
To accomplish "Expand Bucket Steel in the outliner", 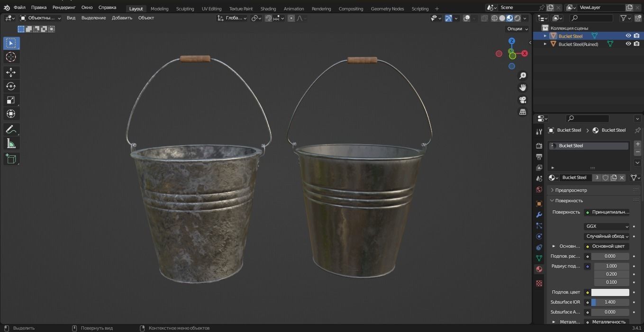I will point(545,36).
